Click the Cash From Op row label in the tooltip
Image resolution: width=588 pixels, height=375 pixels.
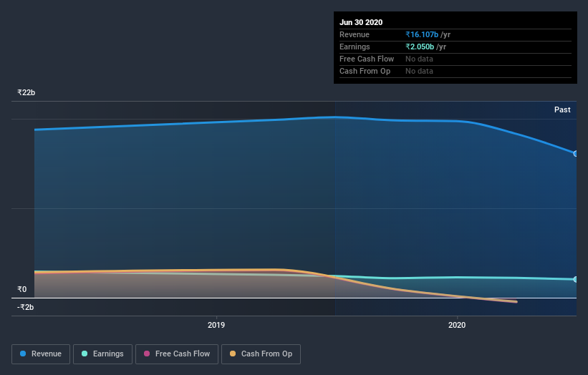click(365, 71)
